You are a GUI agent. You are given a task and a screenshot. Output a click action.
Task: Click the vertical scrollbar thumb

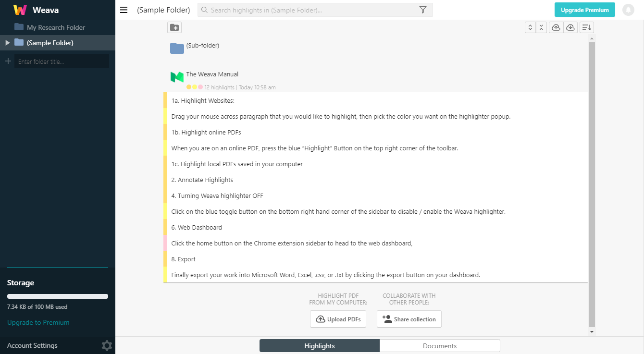pos(592,184)
